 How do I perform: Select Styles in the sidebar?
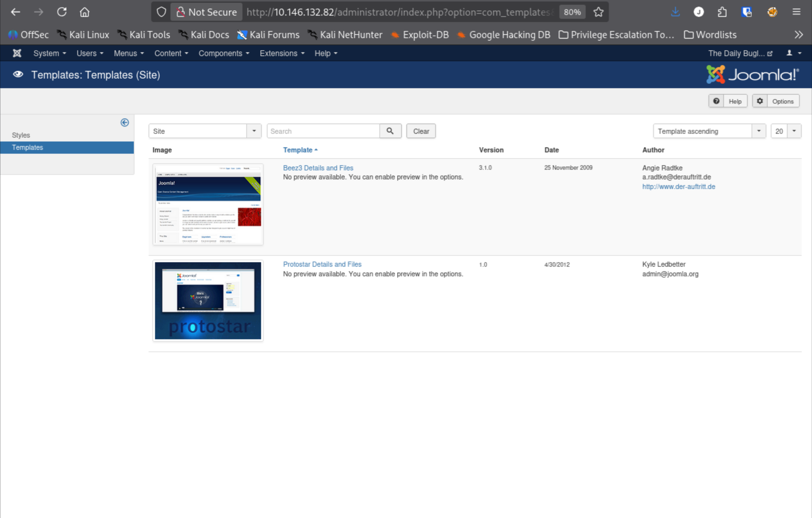(x=21, y=135)
